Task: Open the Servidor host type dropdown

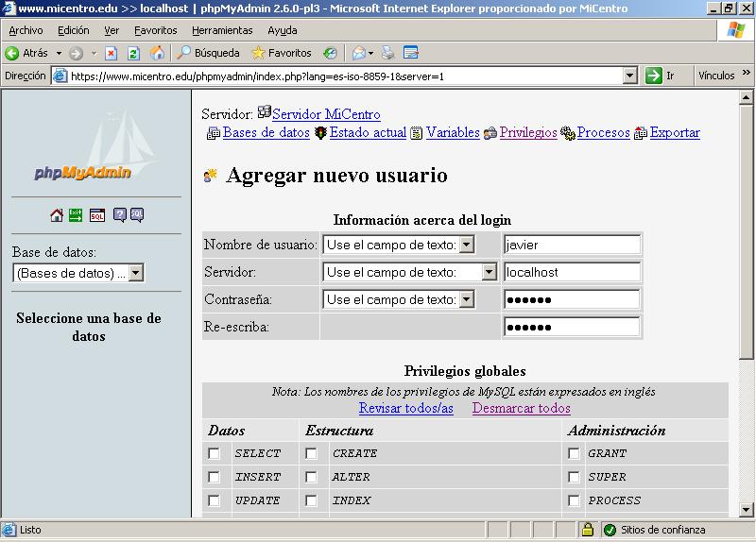Action: point(409,272)
